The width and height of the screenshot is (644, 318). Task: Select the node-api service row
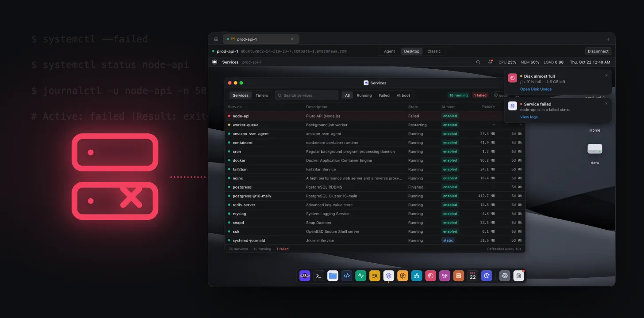[x=375, y=116]
